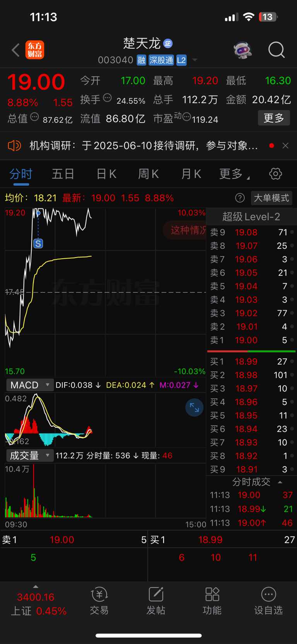Tap the volume bar chart area
This screenshot has width=297, height=644.
pyautogui.click(x=105, y=491)
